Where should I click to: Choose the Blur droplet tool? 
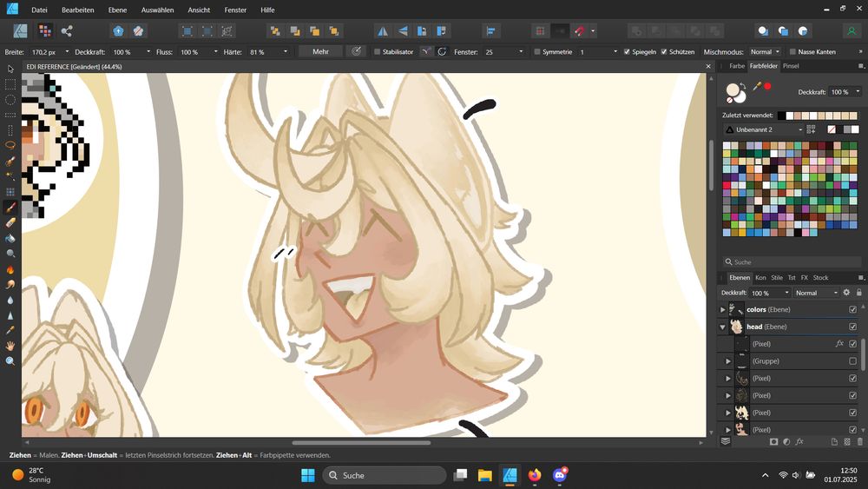[x=10, y=301]
